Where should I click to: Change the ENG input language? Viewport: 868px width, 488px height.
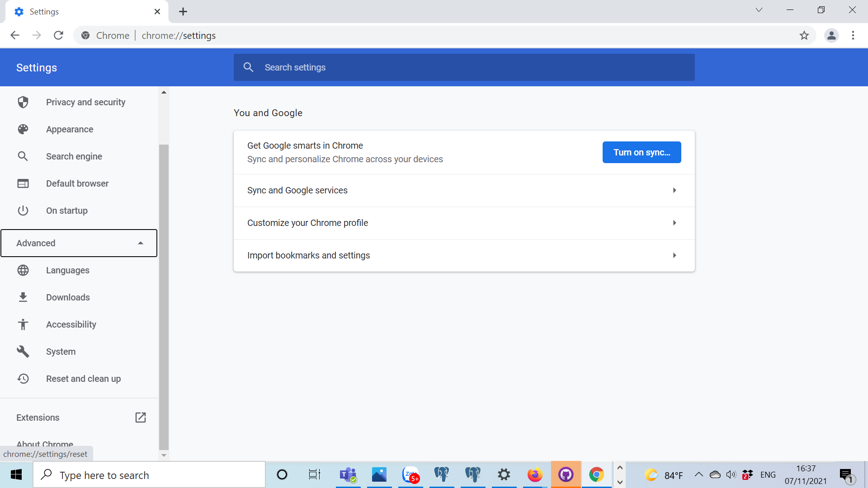click(768, 475)
